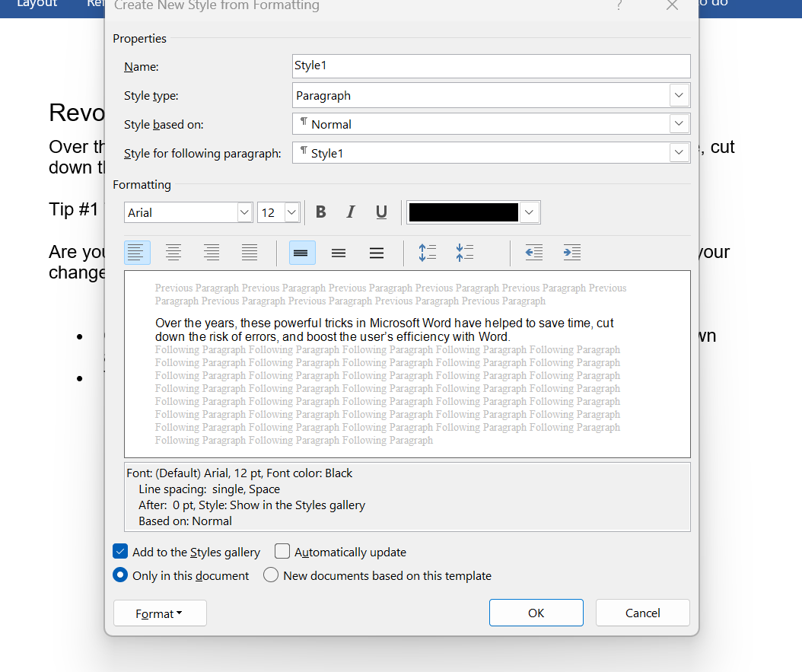Click the font description summary box
Image resolution: width=802 pixels, height=672 pixels.
click(x=407, y=497)
